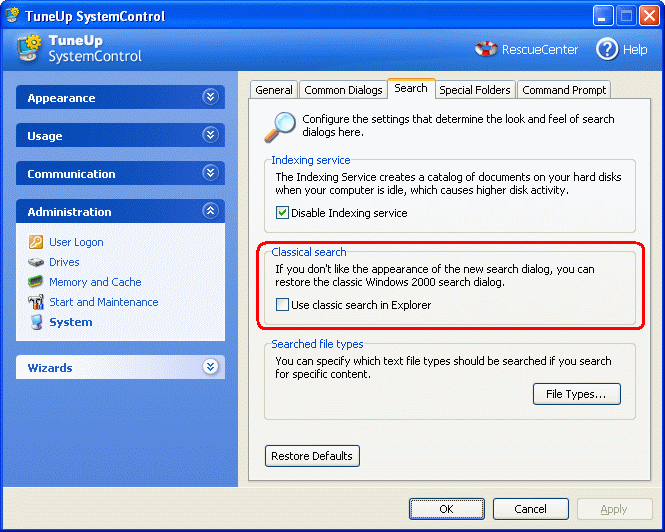Minimize the TuneUp SystemControl window

(603, 16)
